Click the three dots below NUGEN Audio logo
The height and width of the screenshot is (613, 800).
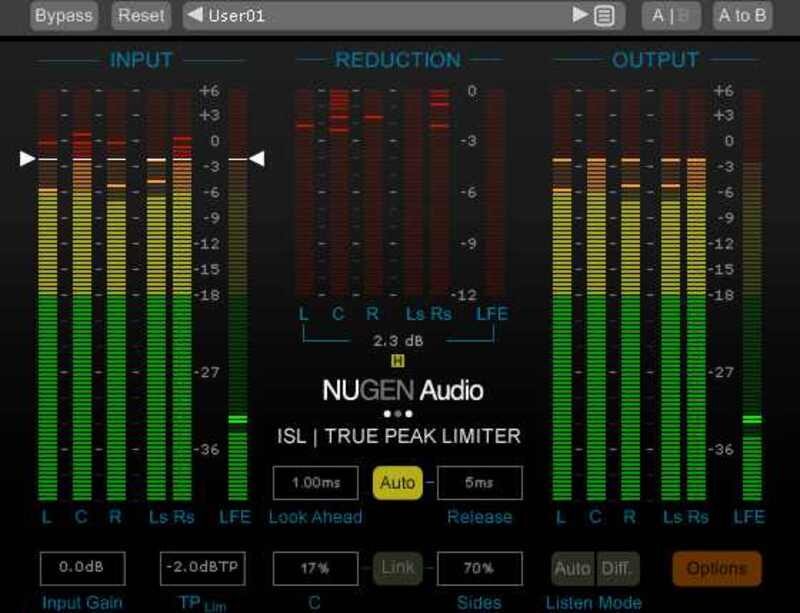pyautogui.click(x=398, y=413)
